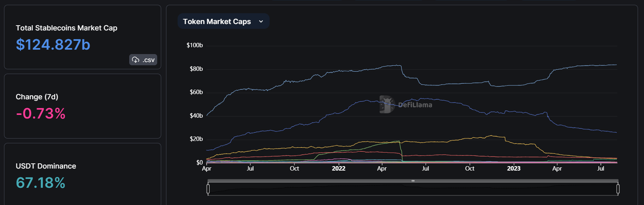Click the 67.18% USDT Dominance value
The height and width of the screenshot is (205, 644).
41,183
